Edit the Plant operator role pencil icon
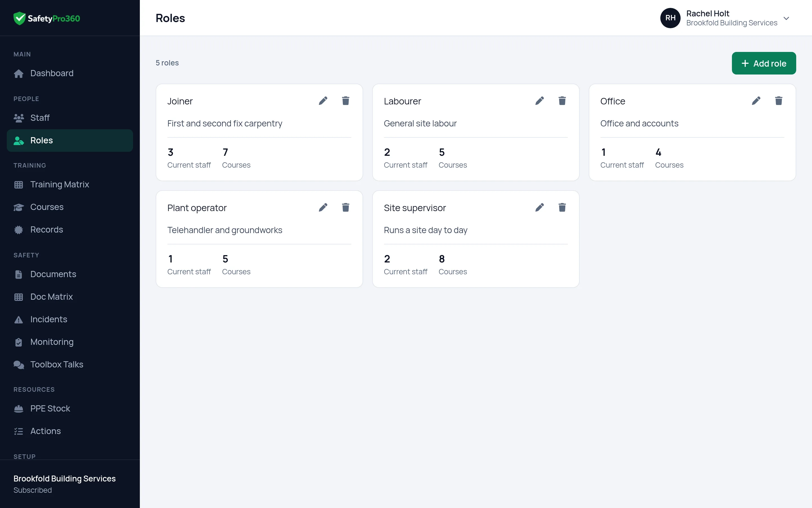Screen dimensions: 812x508 [x=323, y=207]
